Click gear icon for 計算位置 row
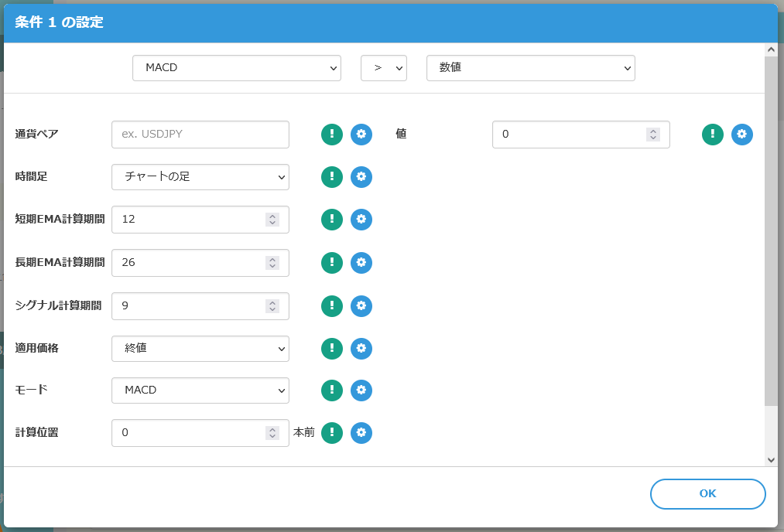The width and height of the screenshot is (784, 532). [x=361, y=433]
